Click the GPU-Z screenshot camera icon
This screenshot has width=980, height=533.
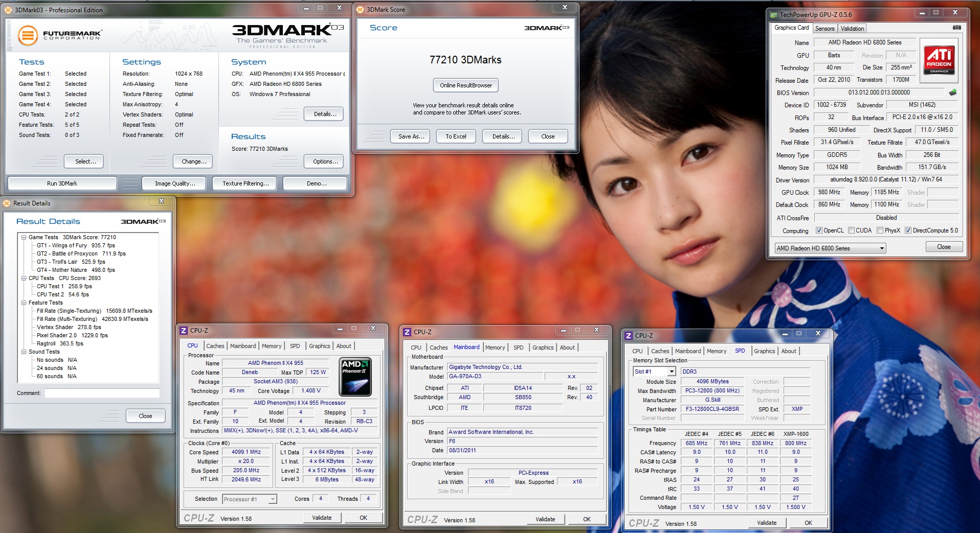[956, 28]
